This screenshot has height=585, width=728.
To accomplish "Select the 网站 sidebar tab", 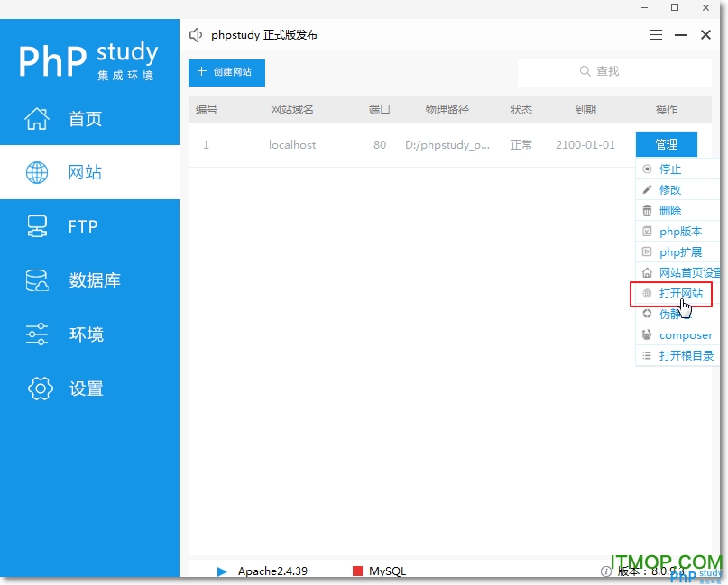I will [89, 172].
